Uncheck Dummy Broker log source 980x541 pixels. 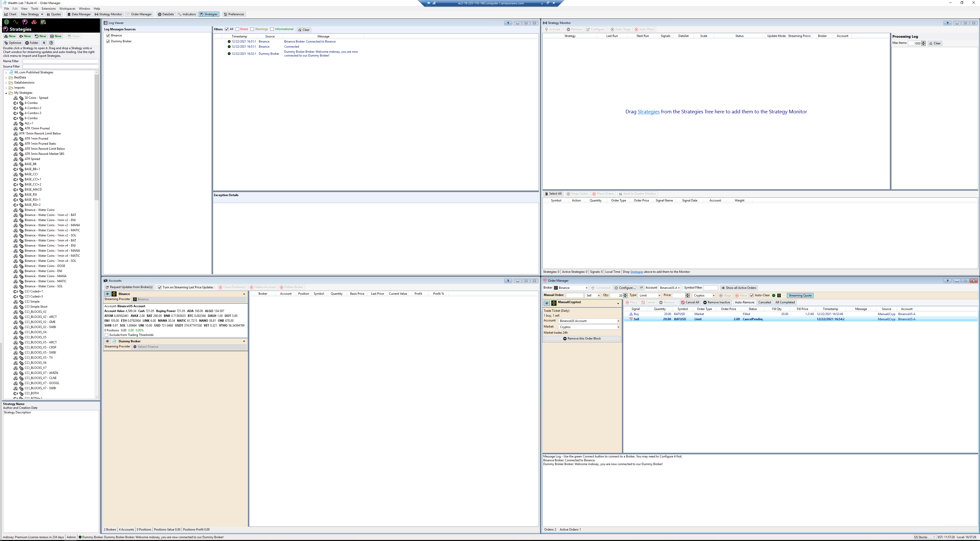108,42
